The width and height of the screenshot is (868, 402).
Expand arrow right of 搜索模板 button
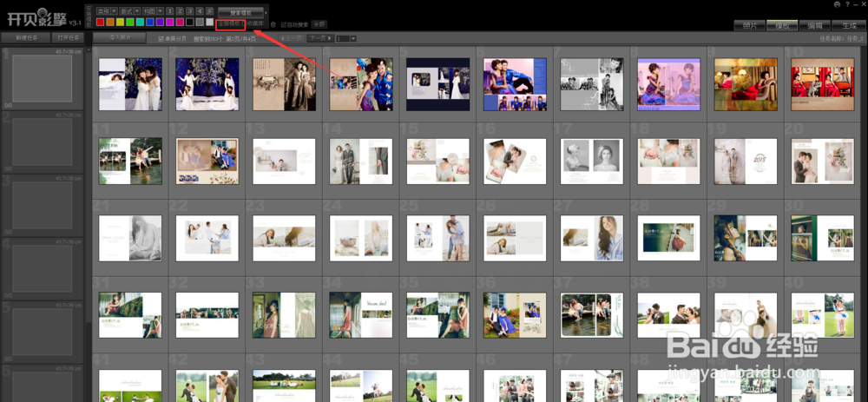266,13
